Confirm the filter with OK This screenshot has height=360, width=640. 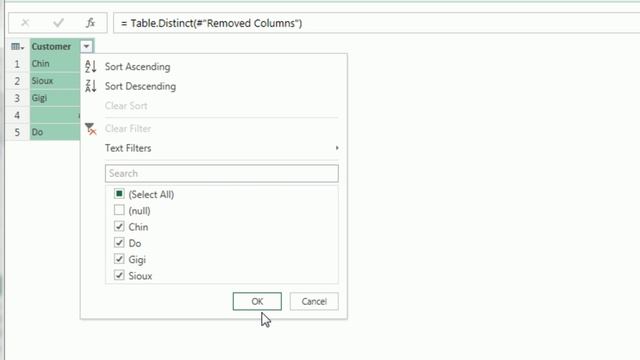pyautogui.click(x=257, y=301)
